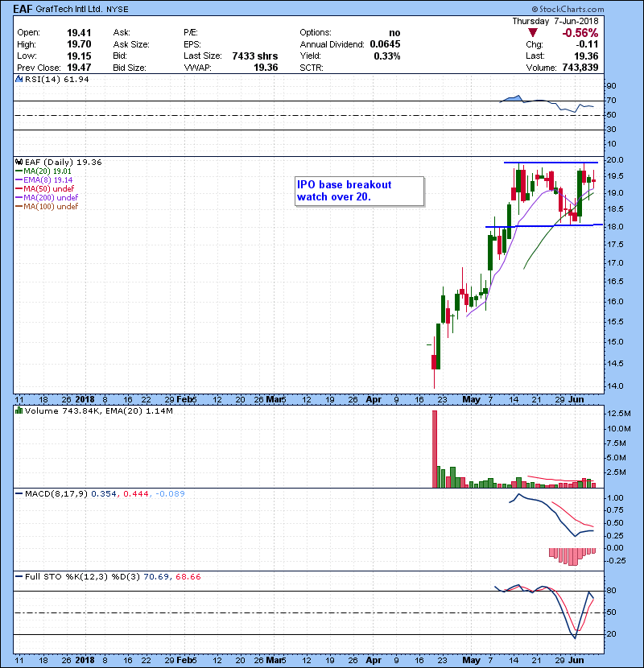Viewport: 644px width, 668px height.
Task: Click the green volume bars icon
Action: (x=19, y=410)
